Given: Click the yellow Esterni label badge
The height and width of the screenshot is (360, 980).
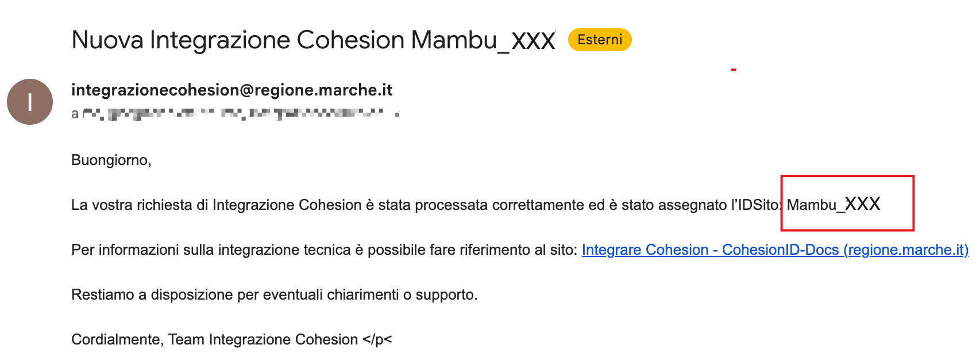Looking at the screenshot, I should (x=600, y=40).
